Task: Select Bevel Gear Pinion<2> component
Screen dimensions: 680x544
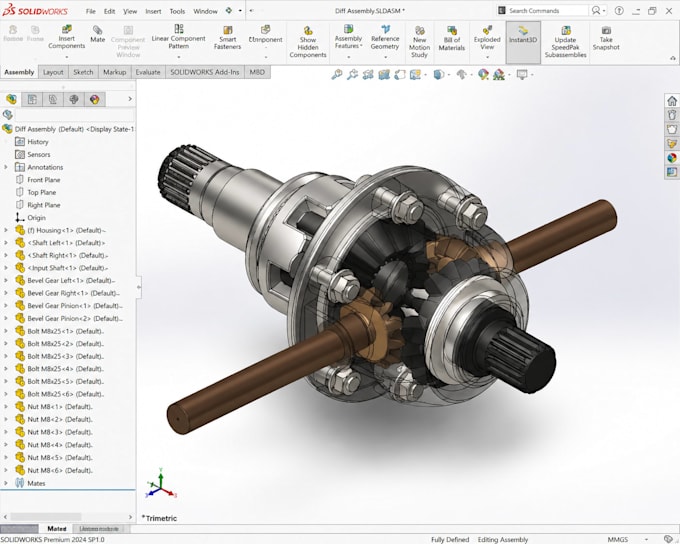Action: pos(75,318)
